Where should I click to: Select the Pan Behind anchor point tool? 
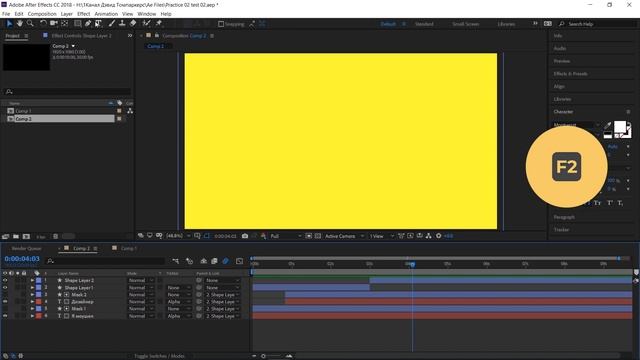click(64, 24)
